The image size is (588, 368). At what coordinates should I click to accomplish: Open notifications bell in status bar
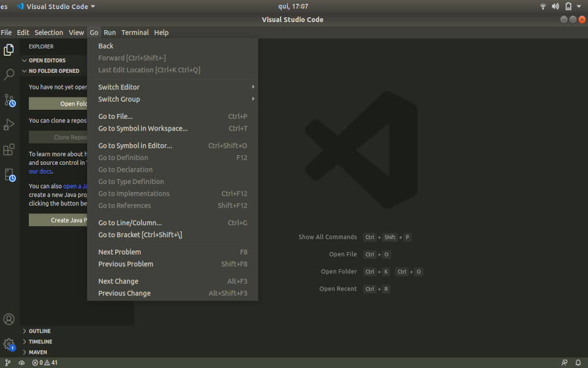pyautogui.click(x=578, y=362)
